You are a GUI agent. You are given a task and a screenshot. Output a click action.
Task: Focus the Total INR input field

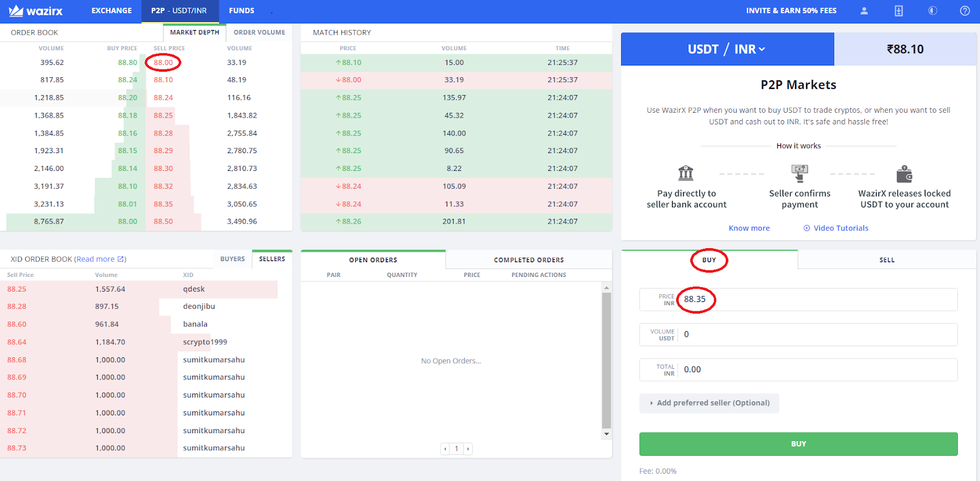(x=798, y=369)
